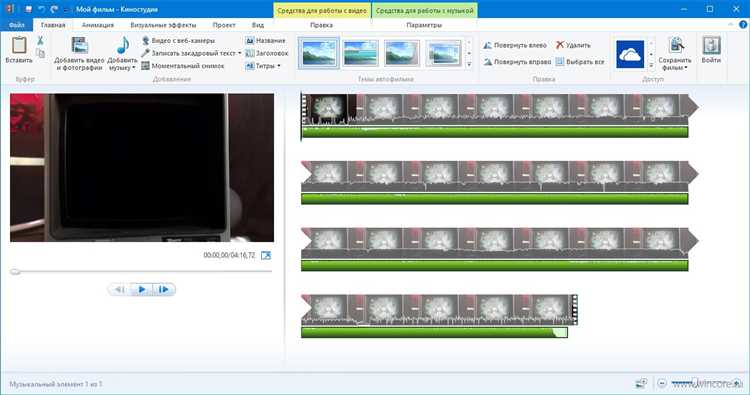This screenshot has width=750, height=395.
Task: Switch to the Animations (Анимация) tab
Action: (98, 25)
